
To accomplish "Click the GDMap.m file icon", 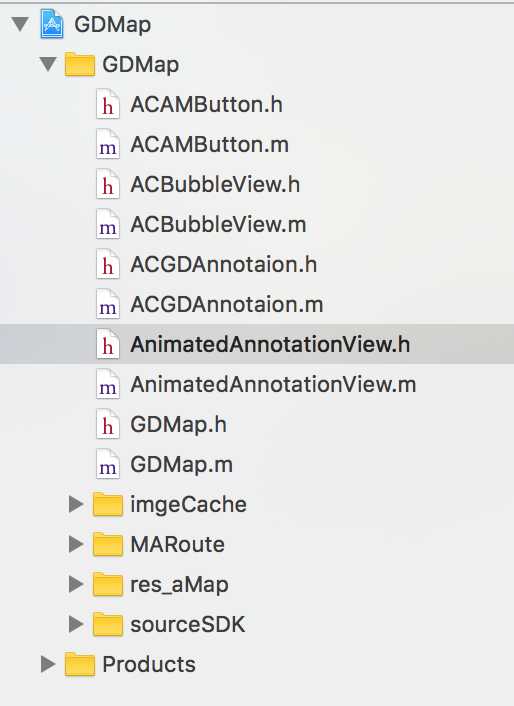I will (108, 465).
